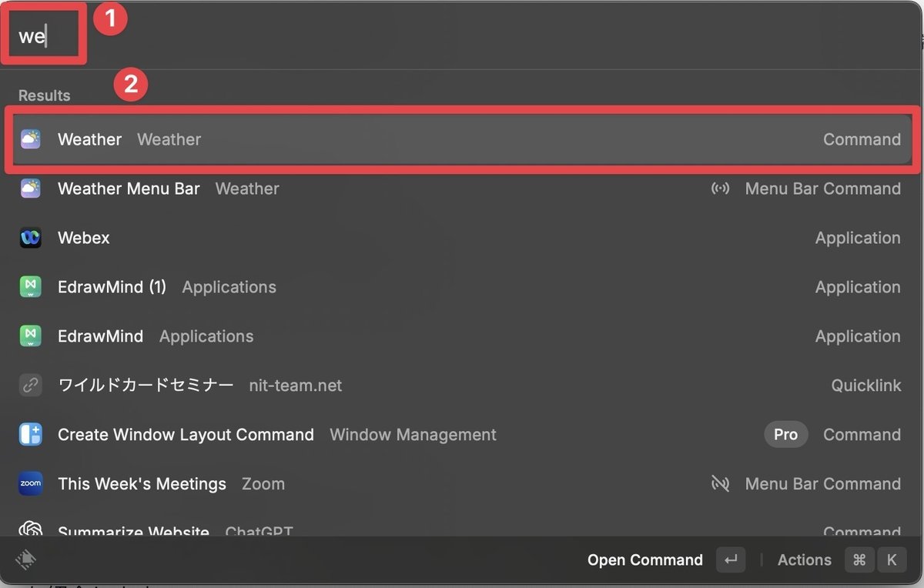Viewport: 924px width, 588px height.
Task: Click the icon beside EdrawMind Applications row
Action: coord(31,336)
